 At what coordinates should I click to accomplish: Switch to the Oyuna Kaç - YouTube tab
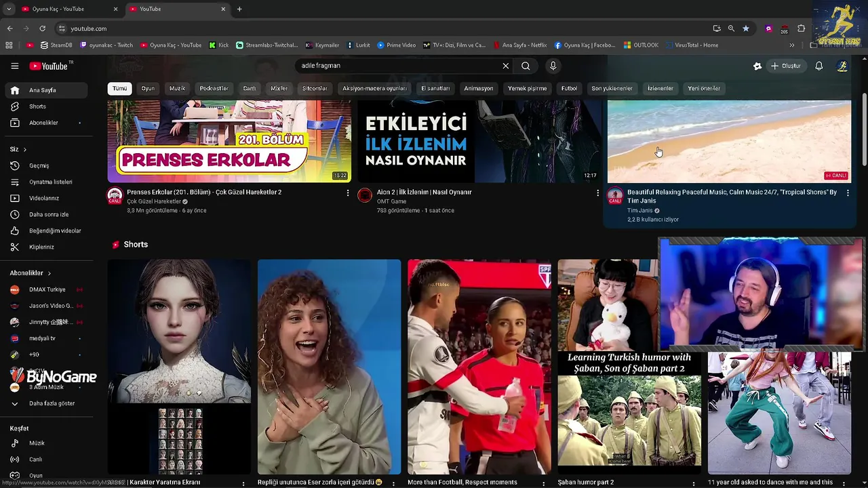tap(68, 9)
